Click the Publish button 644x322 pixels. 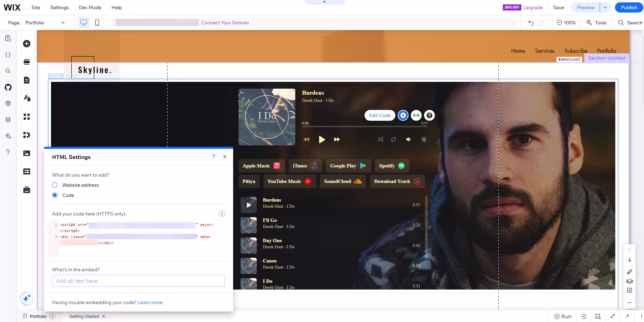click(x=629, y=7)
